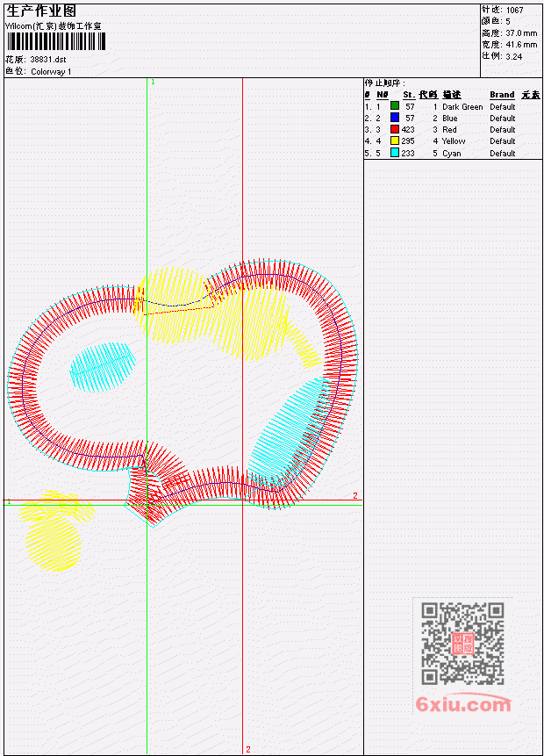The height and width of the screenshot is (756, 544).
Task: Click the stitch count value 1067
Action: [x=514, y=10]
